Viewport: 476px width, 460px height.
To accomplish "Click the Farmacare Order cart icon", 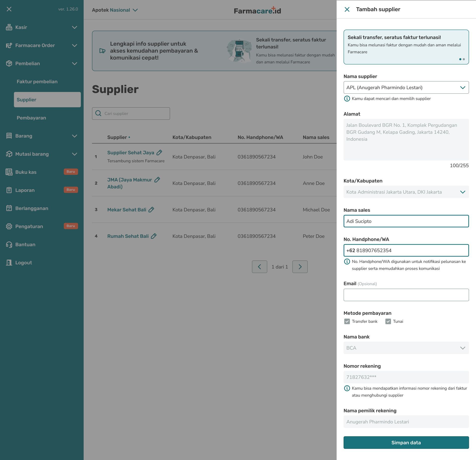I will (x=9, y=45).
